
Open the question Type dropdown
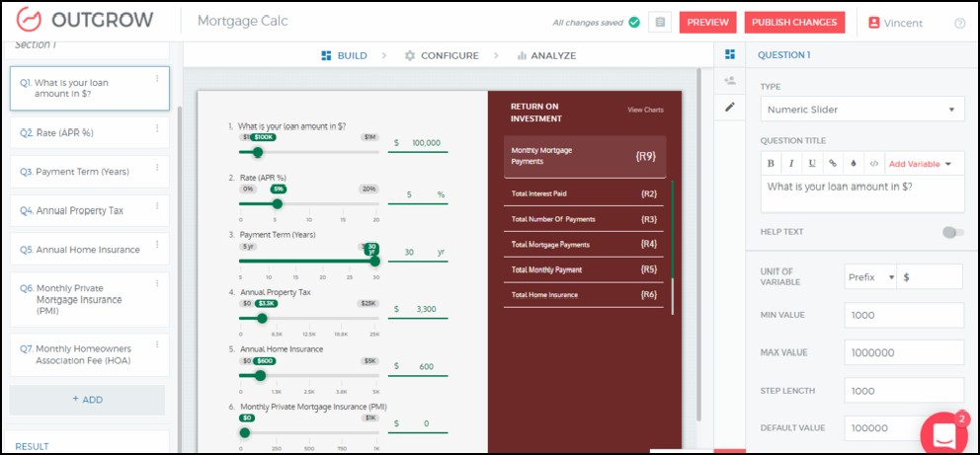tap(861, 110)
